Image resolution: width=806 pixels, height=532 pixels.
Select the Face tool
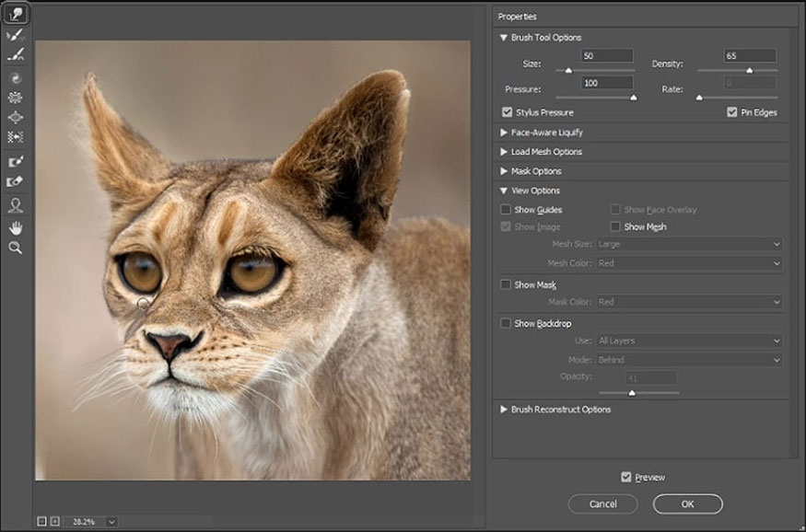pyautogui.click(x=15, y=204)
